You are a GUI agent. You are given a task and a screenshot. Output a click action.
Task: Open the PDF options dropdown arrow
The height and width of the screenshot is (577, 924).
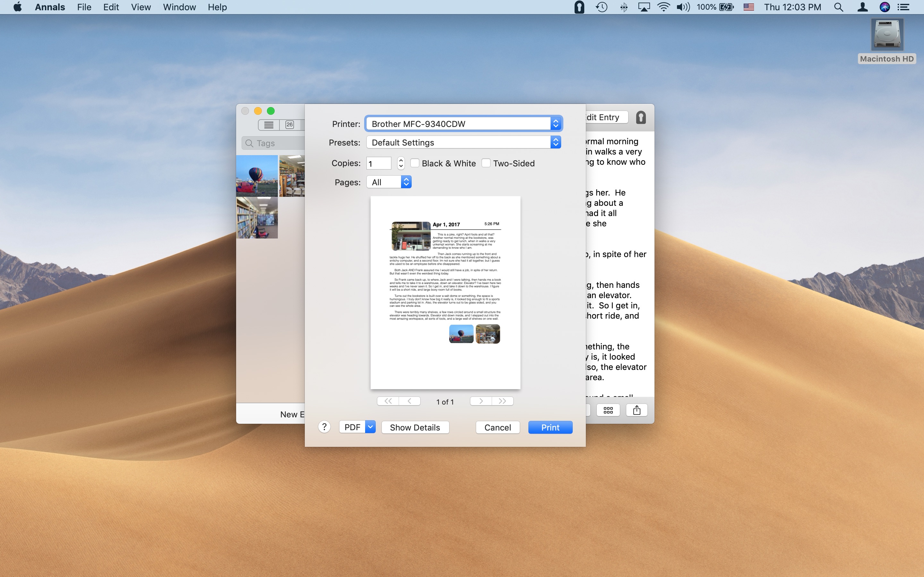click(370, 427)
